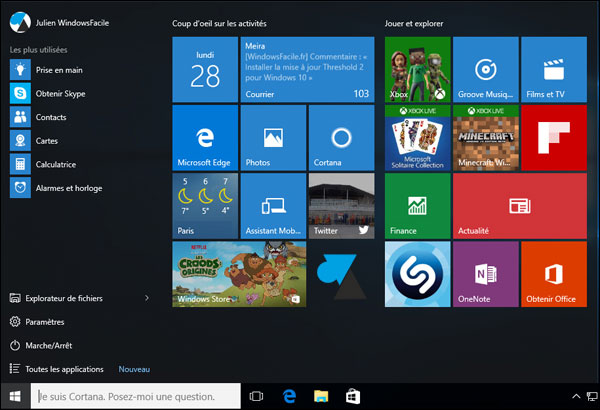Click the network icon in system tray
The height and width of the screenshot is (410, 600).
point(592,397)
